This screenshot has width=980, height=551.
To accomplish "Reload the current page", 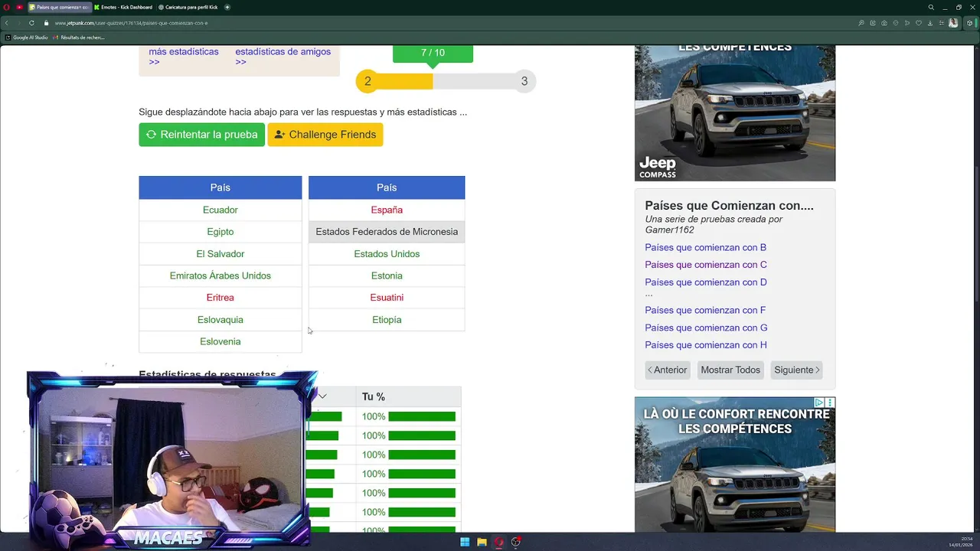I will tap(31, 23).
